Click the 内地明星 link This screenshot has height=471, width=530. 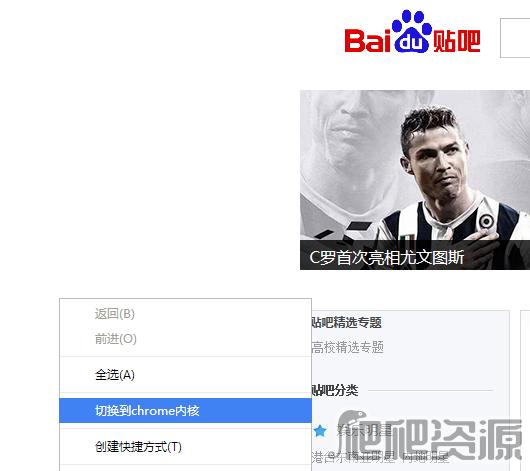click(x=426, y=457)
